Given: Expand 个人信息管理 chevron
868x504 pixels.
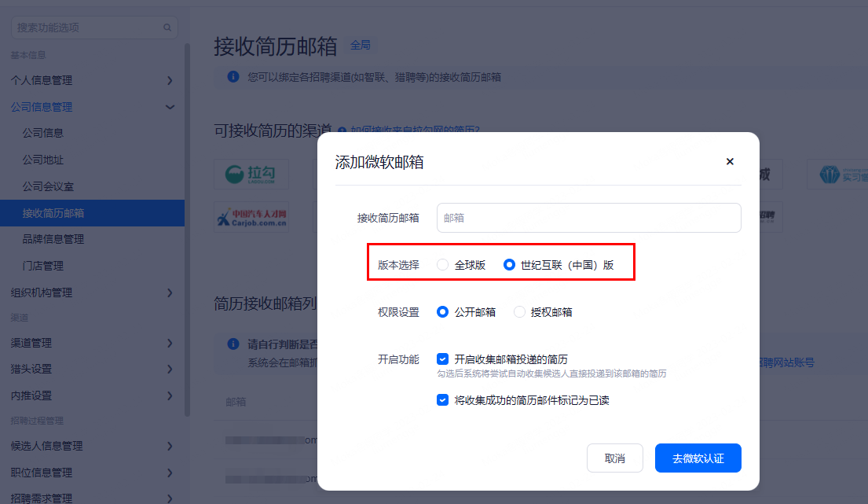Looking at the screenshot, I should tap(170, 80).
